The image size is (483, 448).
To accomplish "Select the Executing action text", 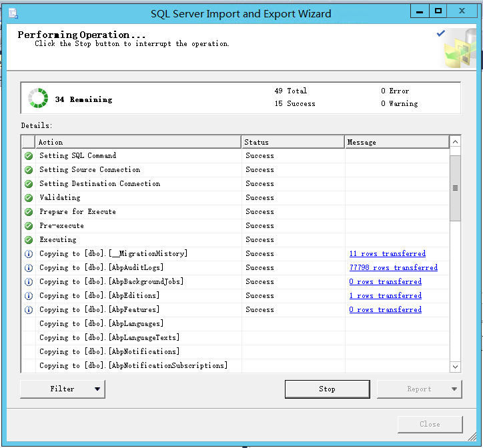I will (x=57, y=239).
